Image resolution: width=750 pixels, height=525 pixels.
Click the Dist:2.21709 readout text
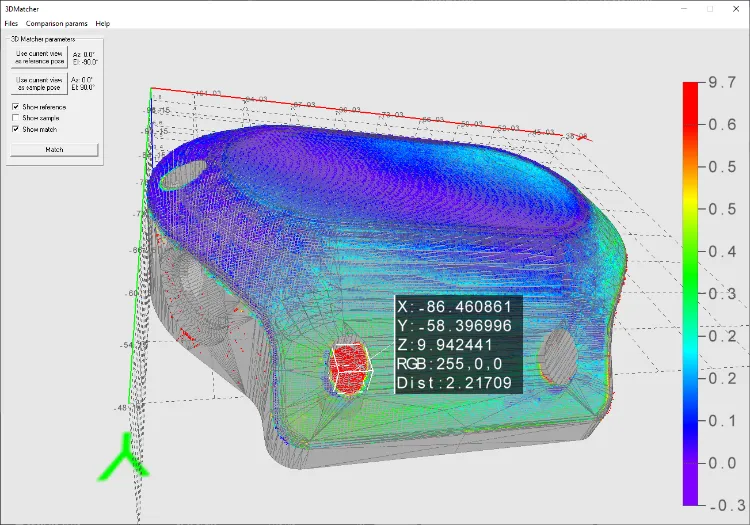pos(454,383)
